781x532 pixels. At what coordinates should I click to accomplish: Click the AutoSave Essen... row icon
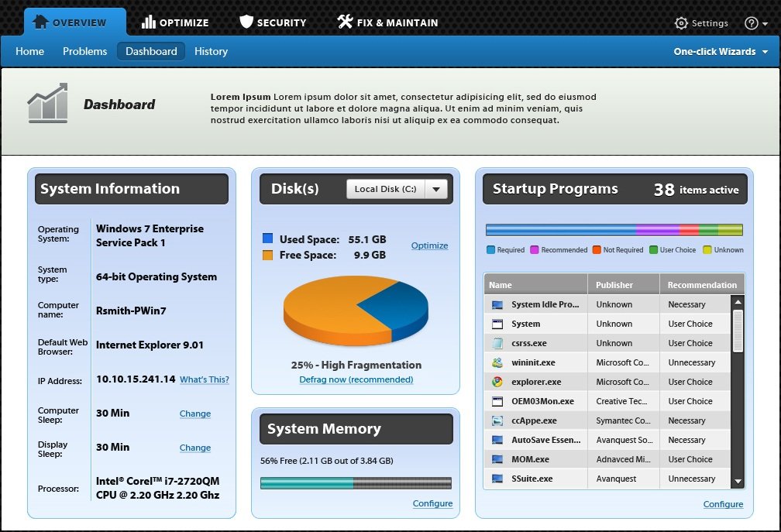[497, 440]
